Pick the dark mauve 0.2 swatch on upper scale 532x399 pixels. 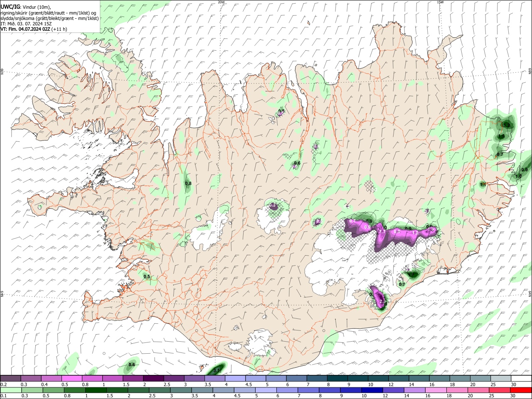coord(10,379)
